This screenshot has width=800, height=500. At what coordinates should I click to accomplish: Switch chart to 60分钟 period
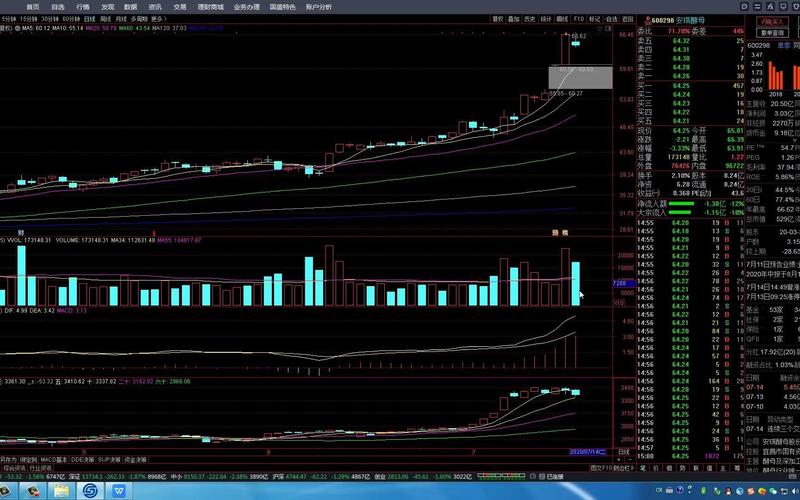[71, 19]
